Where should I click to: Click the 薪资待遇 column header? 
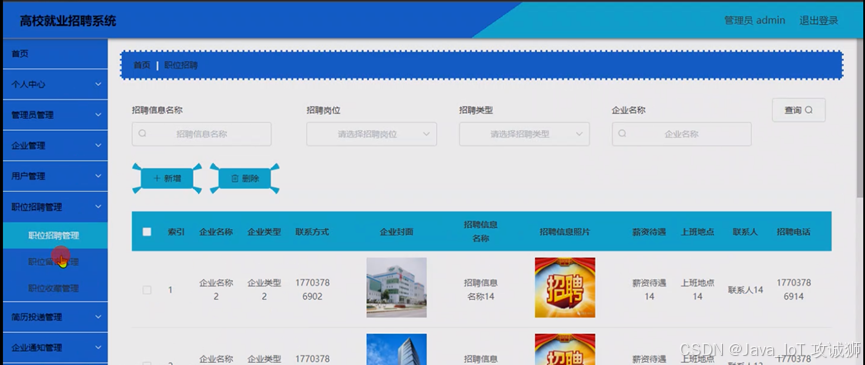click(x=649, y=232)
